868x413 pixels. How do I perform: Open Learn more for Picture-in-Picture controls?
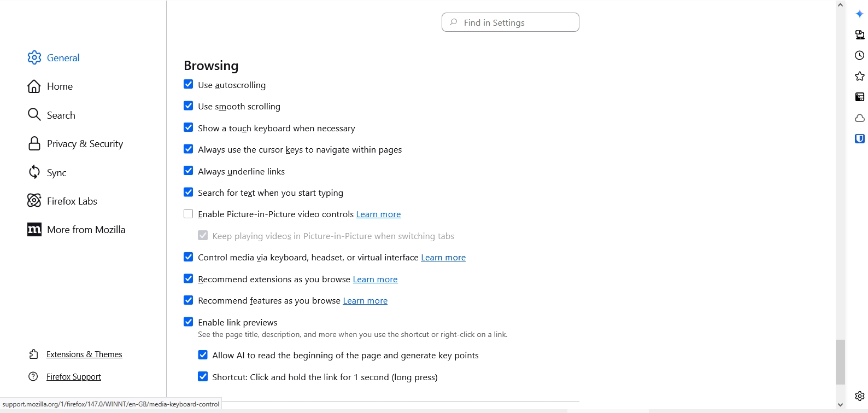click(378, 214)
